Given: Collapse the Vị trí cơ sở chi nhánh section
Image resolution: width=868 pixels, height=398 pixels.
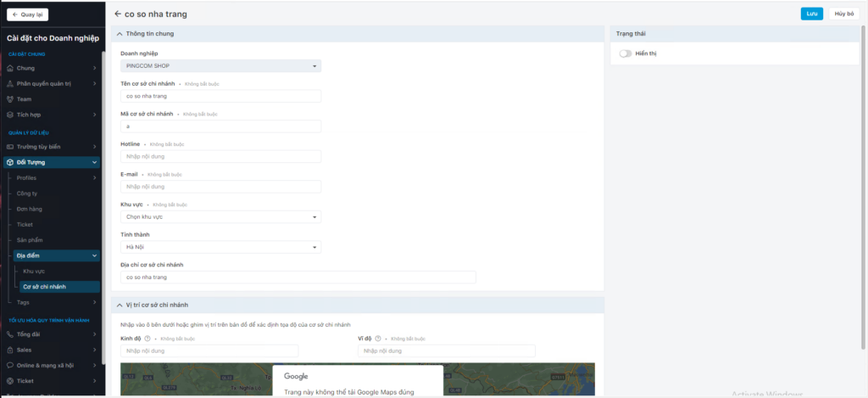Looking at the screenshot, I should click(120, 305).
